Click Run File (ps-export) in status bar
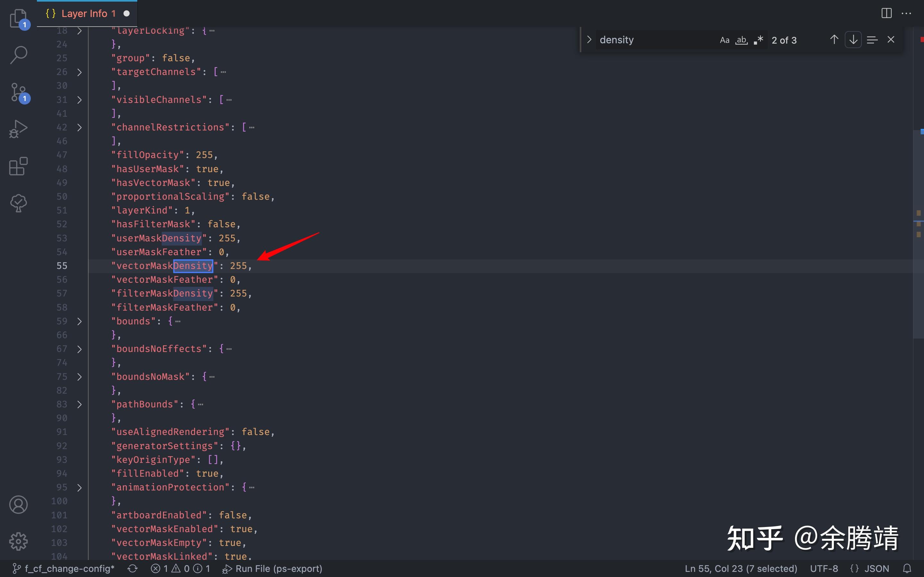 pyautogui.click(x=272, y=569)
